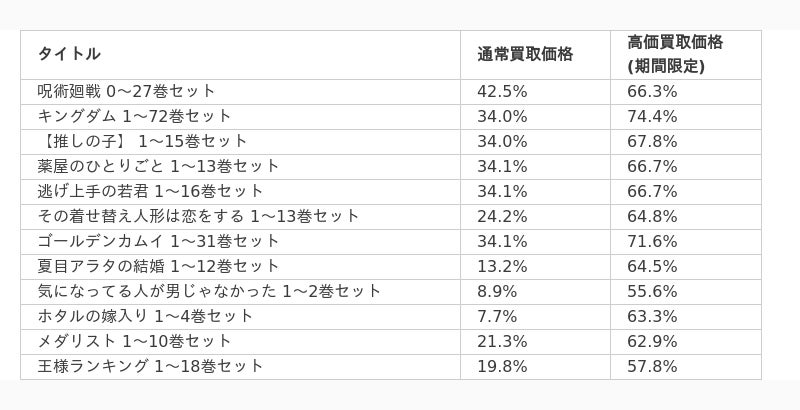Screen dimensions: 800x410
Task: Select the 8.9% normal price cell
Action: tap(497, 292)
